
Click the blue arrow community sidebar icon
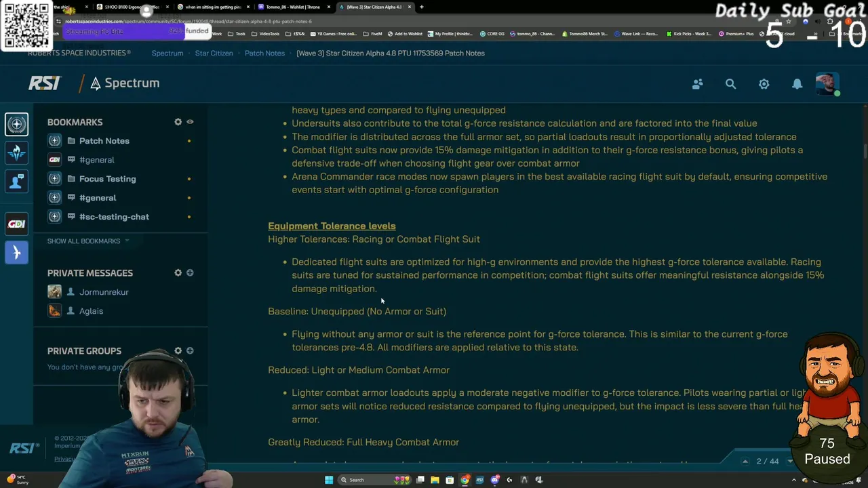(x=16, y=253)
